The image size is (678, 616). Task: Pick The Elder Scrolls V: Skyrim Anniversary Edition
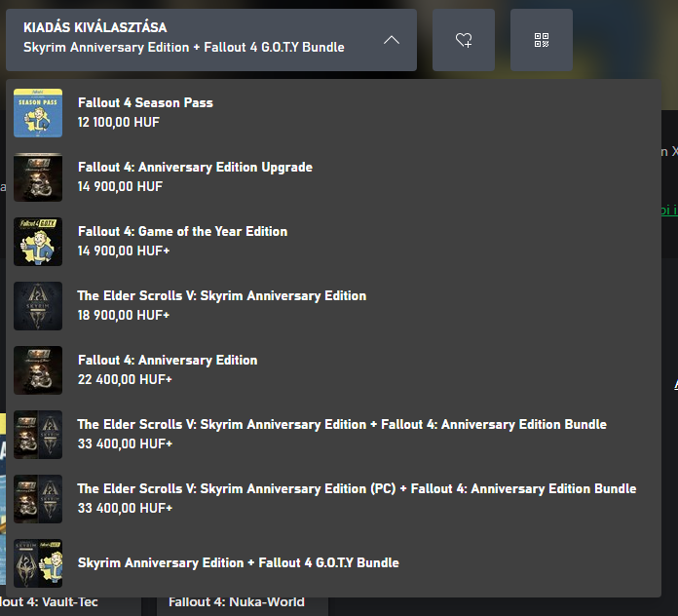222,295
